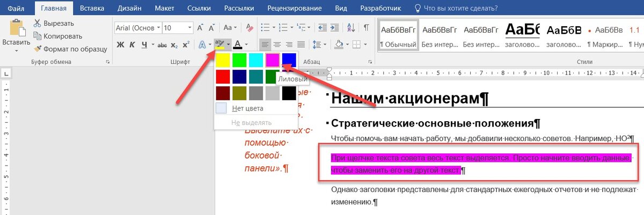Screen dimensions: 644x215
Task: Expand font color dropdown arrow
Action: tap(246, 45)
